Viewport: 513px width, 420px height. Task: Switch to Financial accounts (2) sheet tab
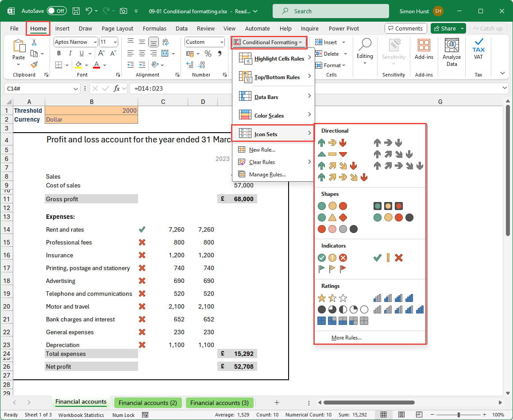point(147,403)
